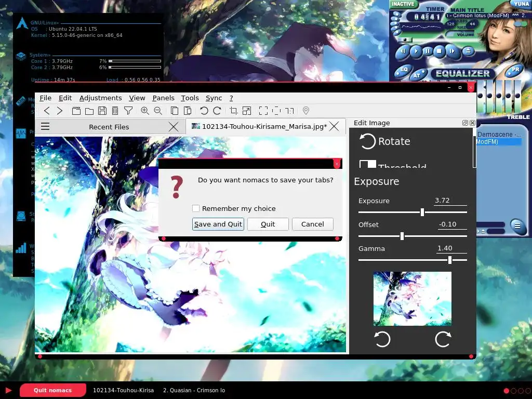The width and height of the screenshot is (532, 399).
Task: Close the Edit Image panel
Action: (472, 123)
